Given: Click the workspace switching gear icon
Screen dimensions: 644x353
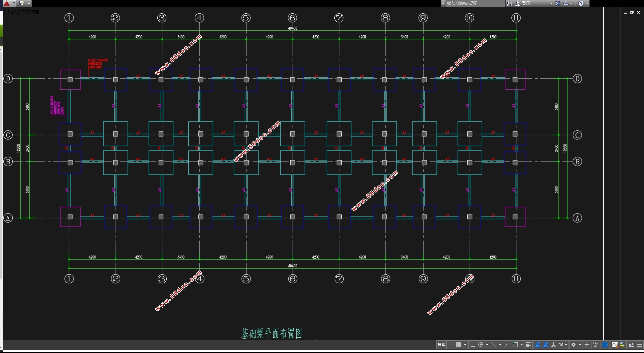Looking at the screenshot, I should pyautogui.click(x=574, y=345).
